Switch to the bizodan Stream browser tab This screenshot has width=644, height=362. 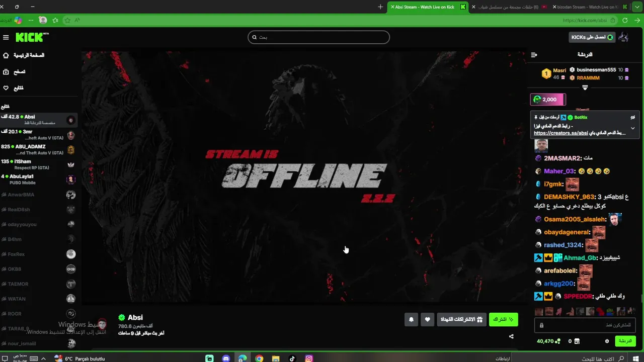point(590,7)
